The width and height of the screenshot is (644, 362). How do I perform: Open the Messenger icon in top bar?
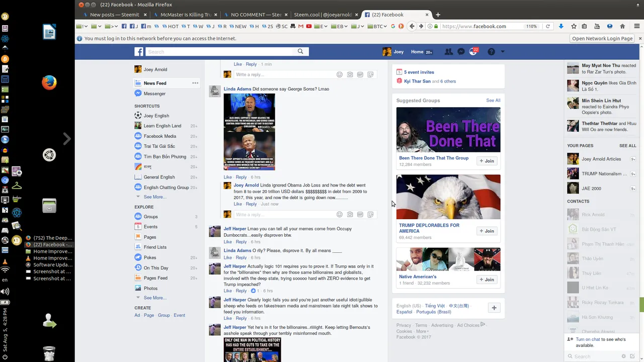point(461,52)
